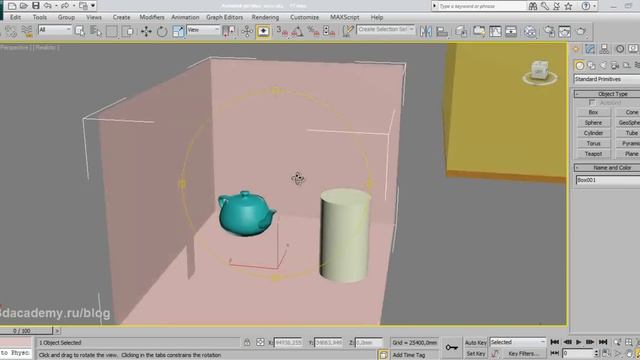Open the Mirror tool
Screen dimensions: 640x360
pyautogui.click(x=426, y=31)
